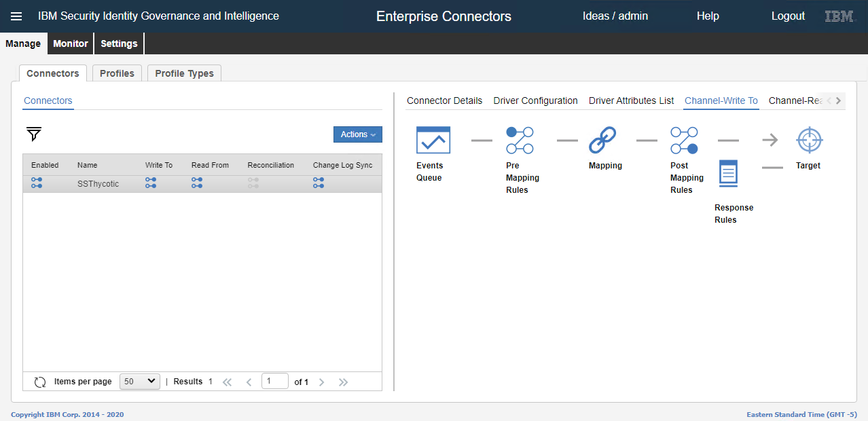
Task: Click the page number input field
Action: tap(274, 382)
